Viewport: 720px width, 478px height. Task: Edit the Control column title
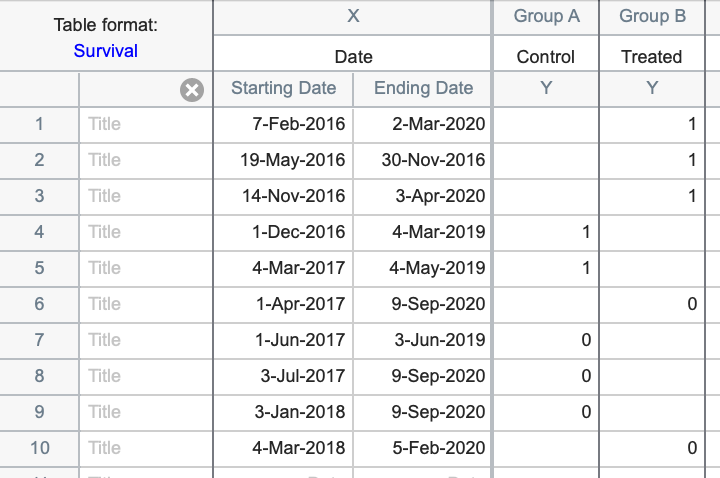pyautogui.click(x=546, y=57)
